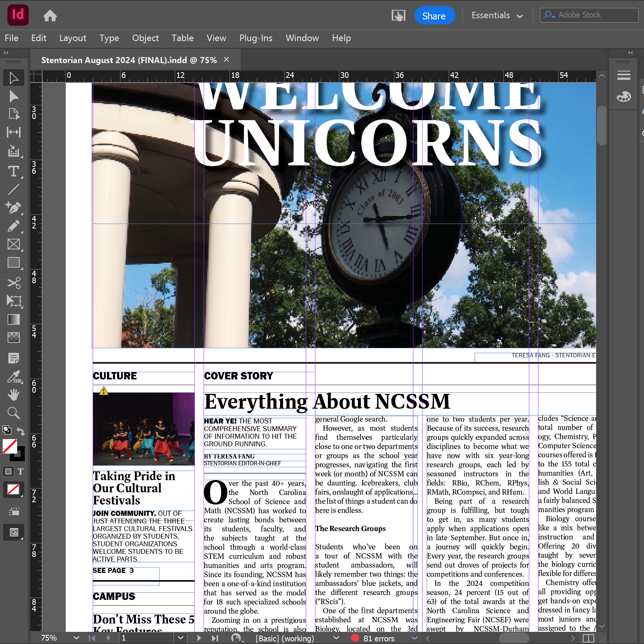Pick the Scissors tool
This screenshot has height=644, width=644.
tap(14, 283)
